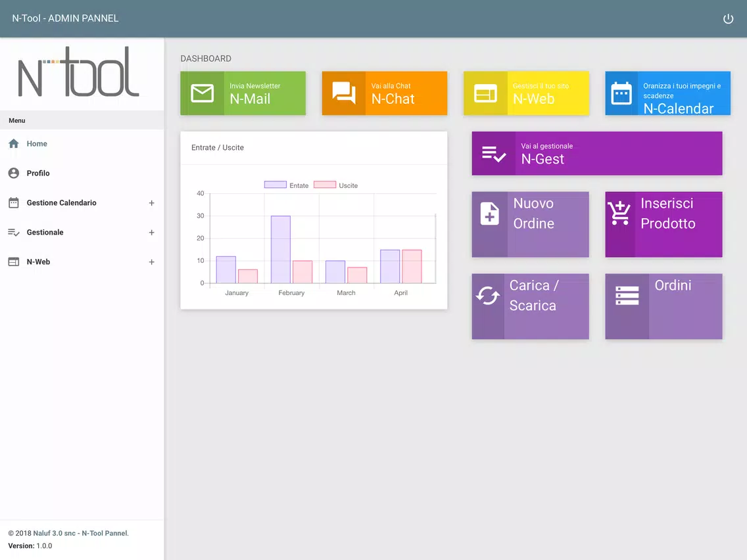Expand N-Web sidebar submenu plus
This screenshot has width=747, height=560.
click(x=151, y=262)
